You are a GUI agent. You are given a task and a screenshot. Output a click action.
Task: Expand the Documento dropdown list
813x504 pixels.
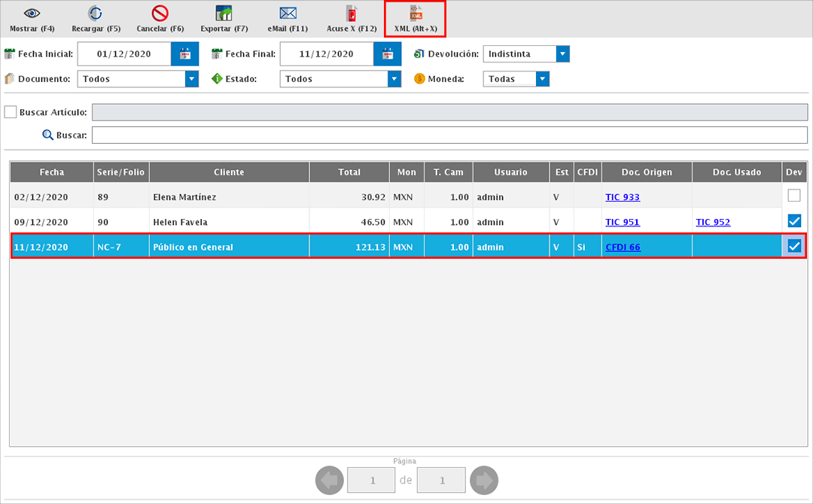click(190, 78)
